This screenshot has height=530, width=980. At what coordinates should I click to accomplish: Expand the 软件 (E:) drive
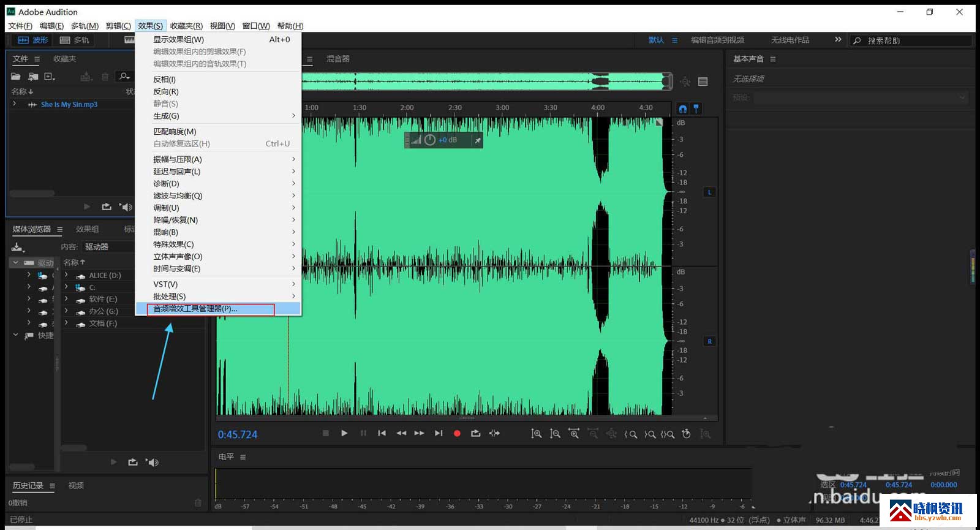tap(66, 298)
